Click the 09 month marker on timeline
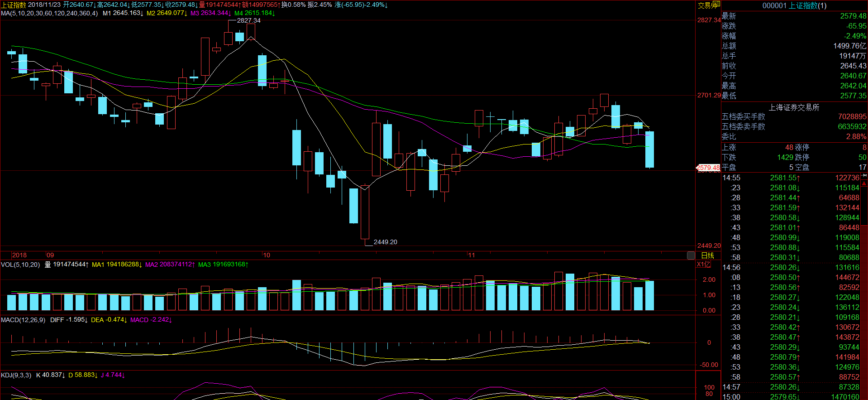The image size is (868, 400). point(50,255)
